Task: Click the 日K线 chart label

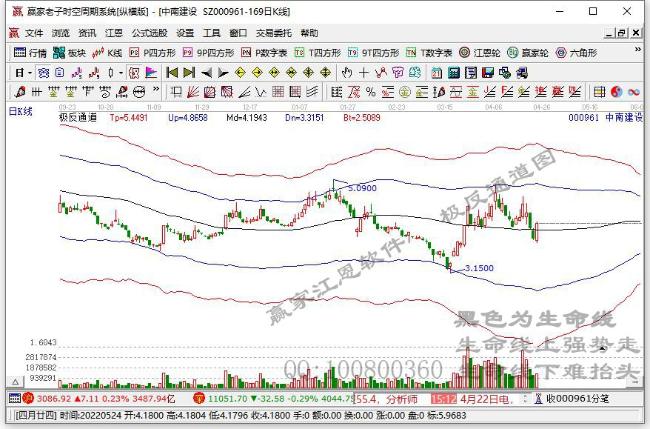Action: click(x=21, y=111)
